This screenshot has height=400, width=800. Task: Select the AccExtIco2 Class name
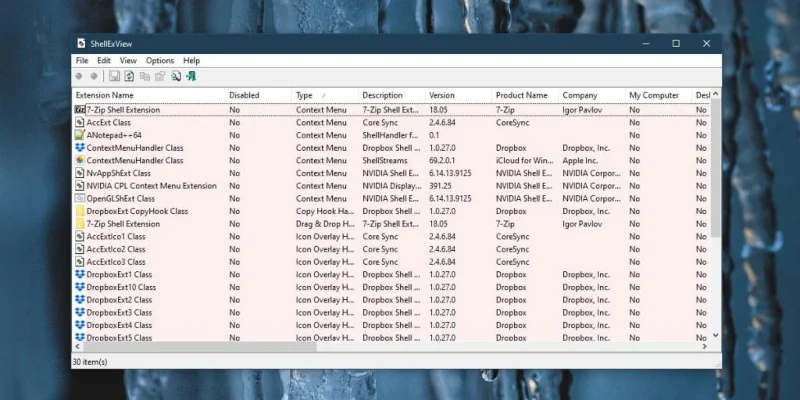(116, 249)
